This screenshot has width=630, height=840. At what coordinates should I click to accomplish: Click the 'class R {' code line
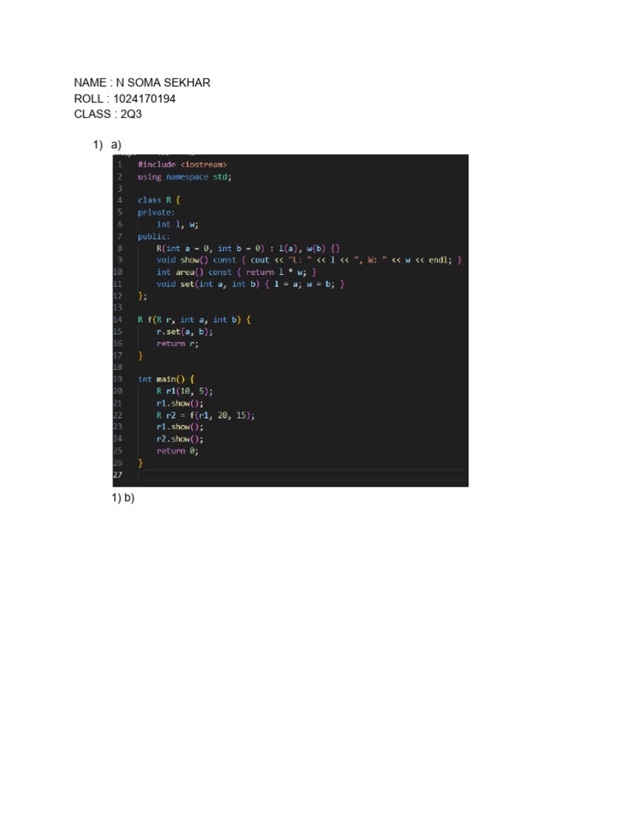pyautogui.click(x=158, y=200)
